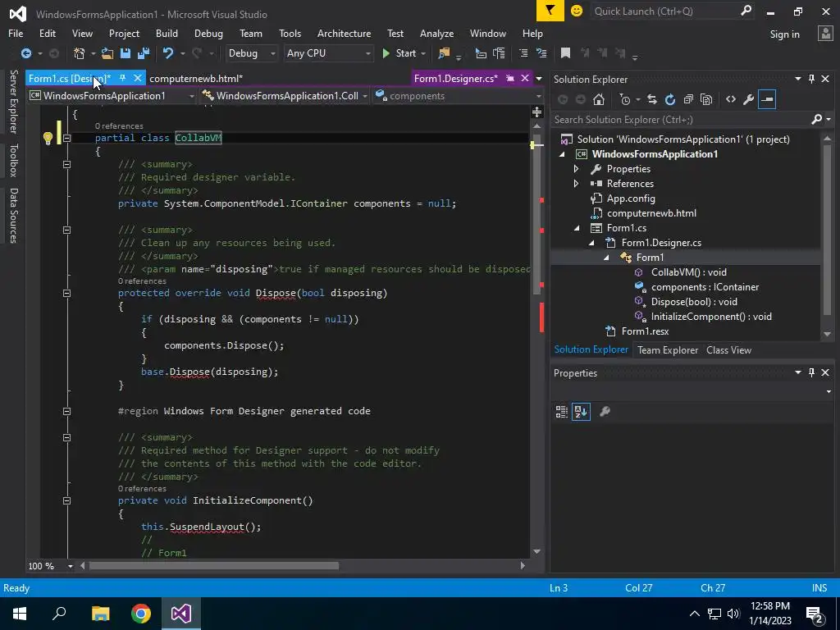Collapse the Dispose method outline block

pos(67,293)
